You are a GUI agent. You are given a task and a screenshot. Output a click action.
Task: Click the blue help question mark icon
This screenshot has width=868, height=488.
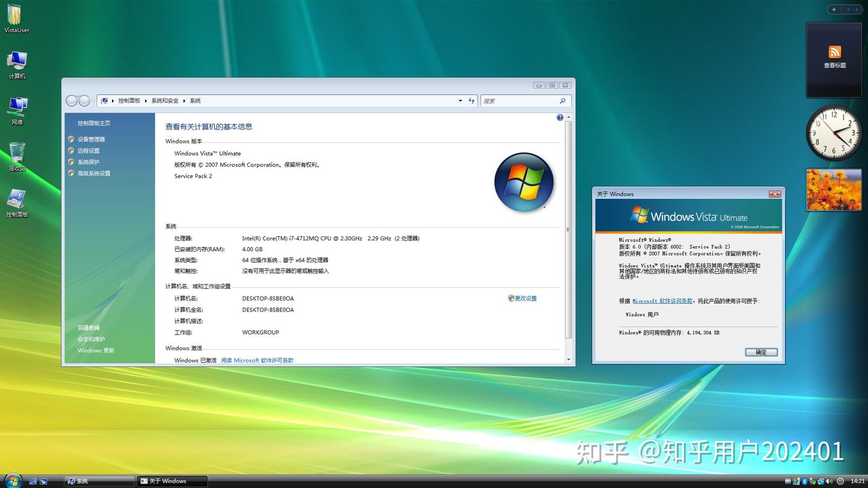pyautogui.click(x=560, y=117)
